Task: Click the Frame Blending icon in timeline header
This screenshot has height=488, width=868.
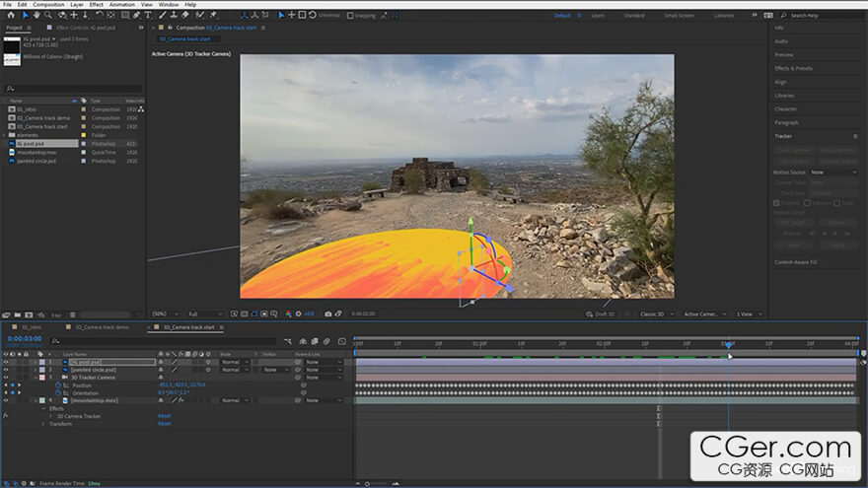Action: [x=315, y=341]
